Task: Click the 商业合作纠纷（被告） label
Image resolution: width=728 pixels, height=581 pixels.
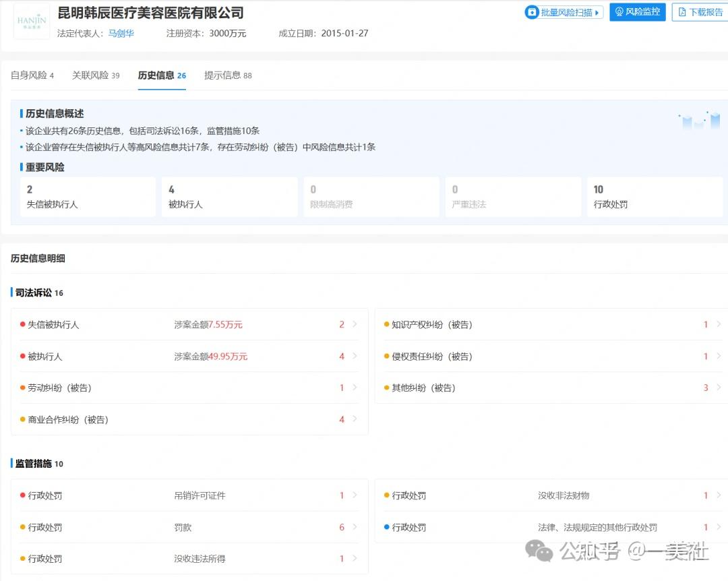Action: click(68, 420)
